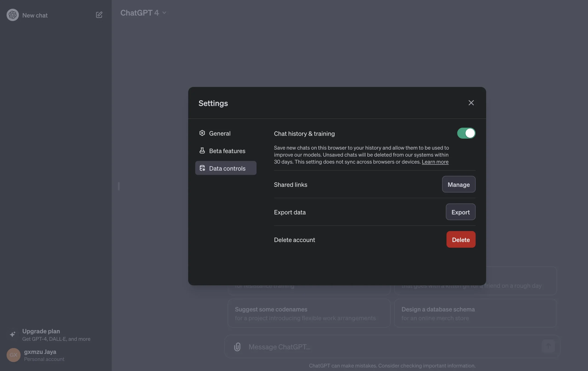Click the paperclip attach file icon

point(237,347)
